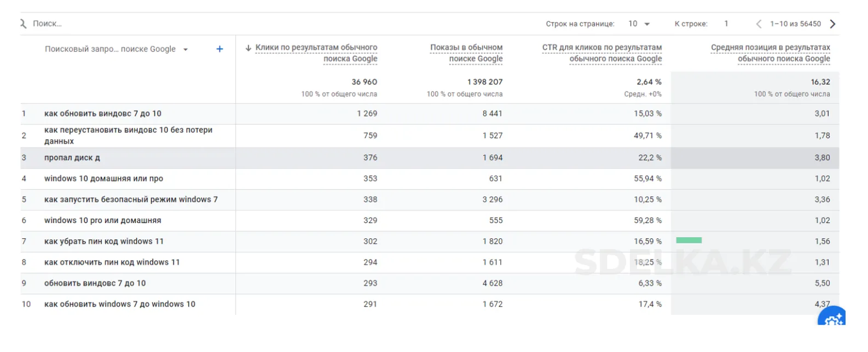
Task: Sort by the organic search CTR column header
Action: pyautogui.click(x=602, y=53)
